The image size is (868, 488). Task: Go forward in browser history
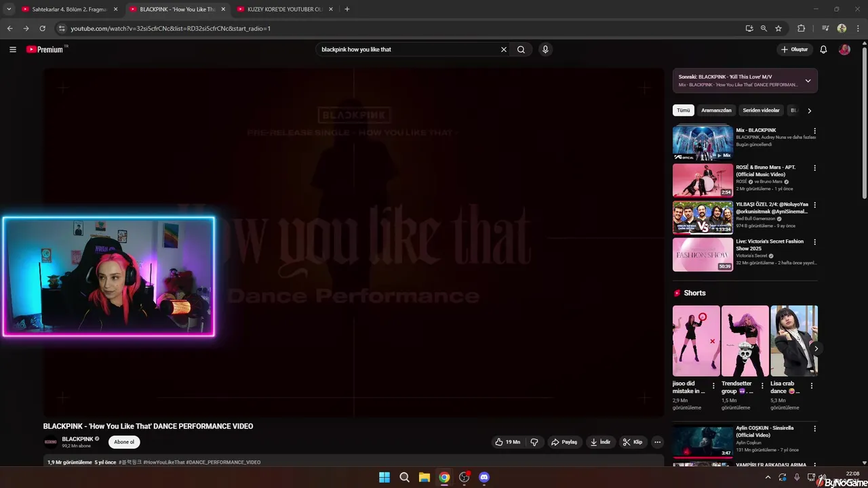(26, 28)
